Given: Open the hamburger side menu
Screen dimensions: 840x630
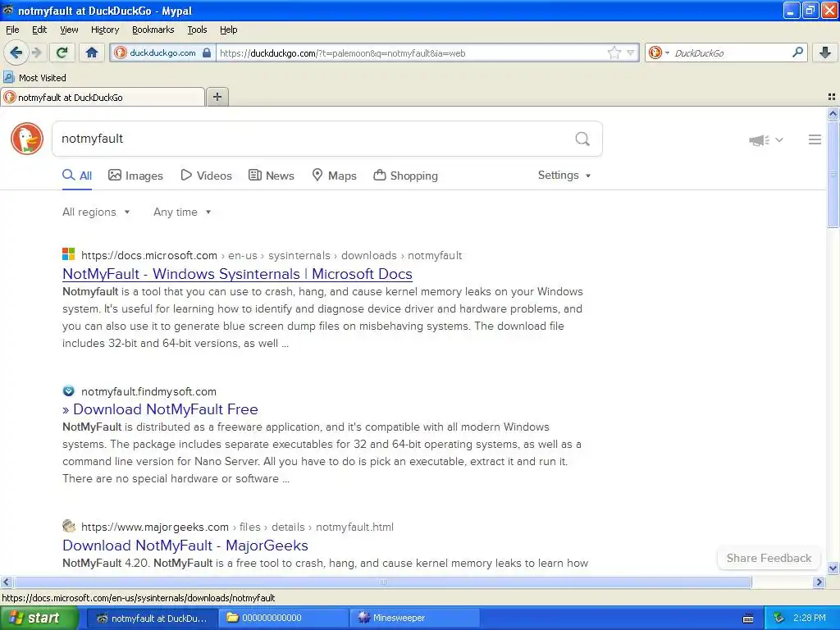Looking at the screenshot, I should coord(815,139).
